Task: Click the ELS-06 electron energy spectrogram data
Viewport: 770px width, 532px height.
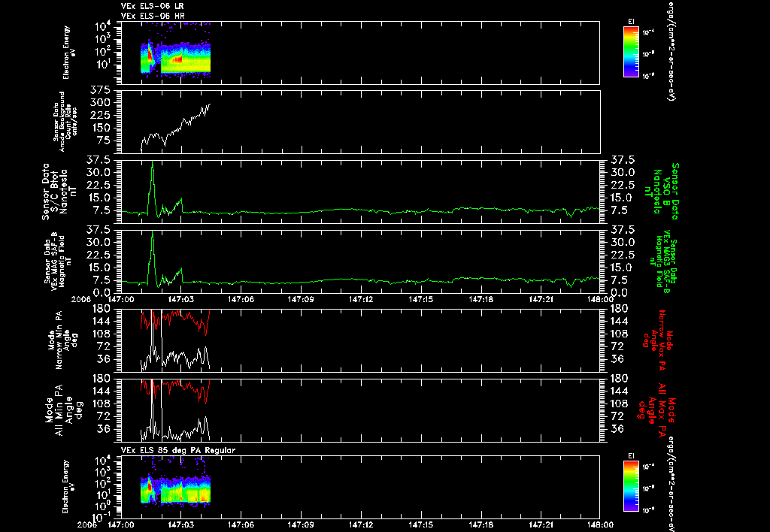Action: (176, 59)
